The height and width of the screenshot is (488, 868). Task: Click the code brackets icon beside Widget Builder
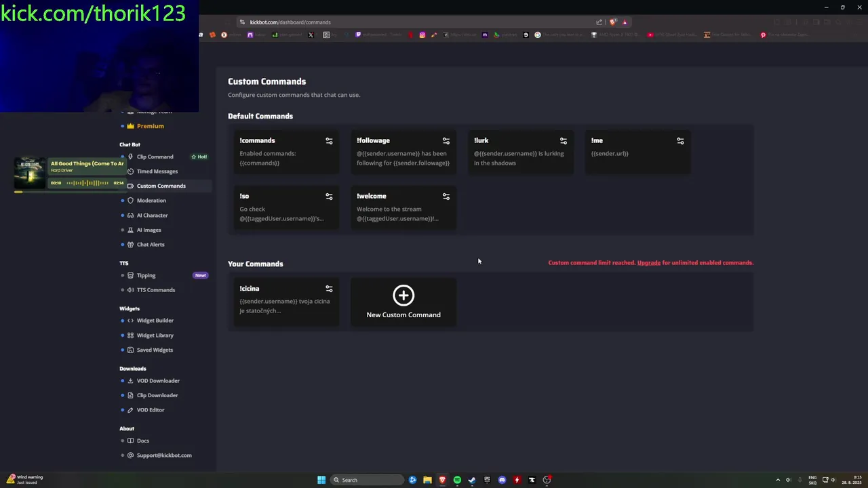pos(130,321)
